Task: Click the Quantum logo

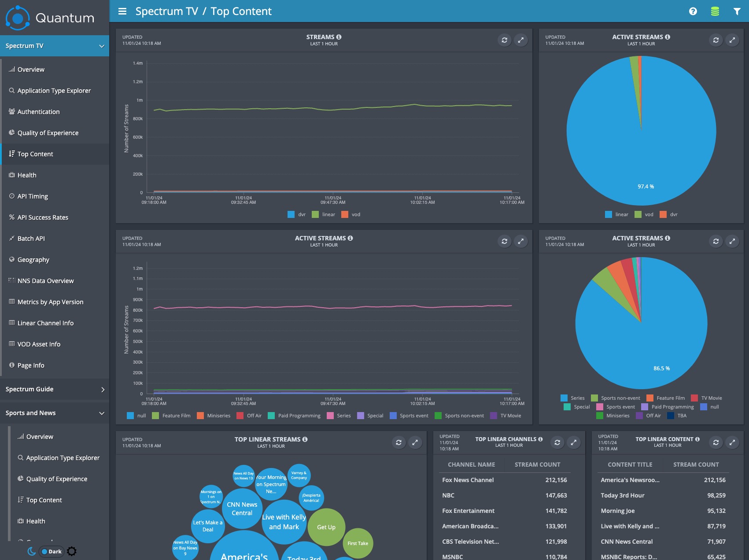Action: pyautogui.click(x=50, y=18)
